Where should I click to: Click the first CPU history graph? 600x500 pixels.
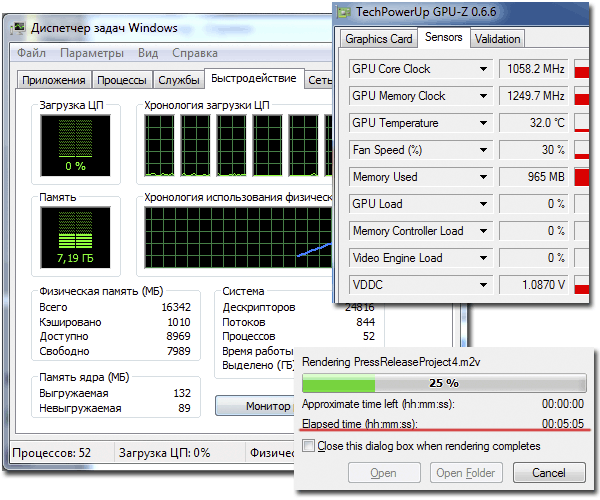159,145
